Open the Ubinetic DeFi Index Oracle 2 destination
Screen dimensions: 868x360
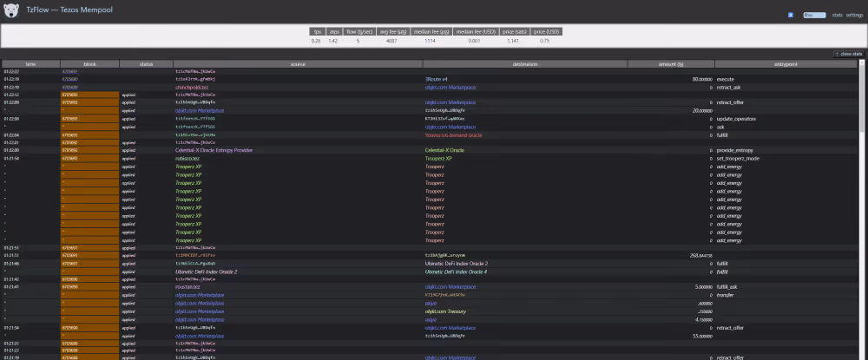tap(457, 263)
